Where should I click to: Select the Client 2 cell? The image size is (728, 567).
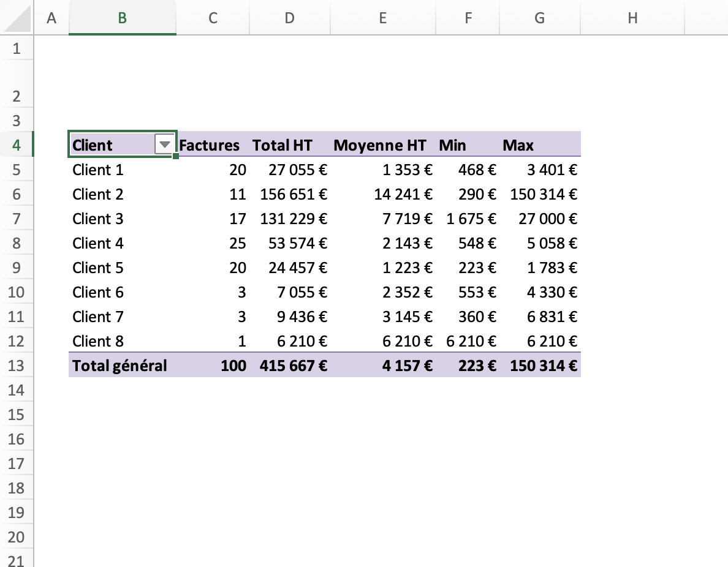(x=122, y=194)
